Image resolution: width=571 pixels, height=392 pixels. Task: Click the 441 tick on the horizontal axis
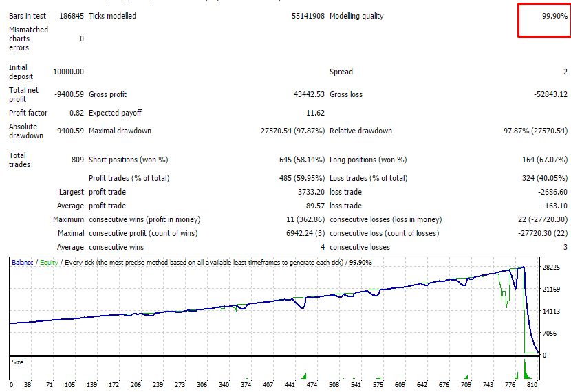pyautogui.click(x=290, y=385)
